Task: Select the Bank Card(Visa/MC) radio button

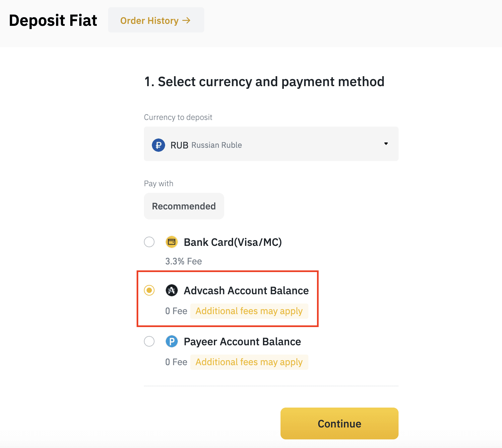Action: click(x=149, y=242)
